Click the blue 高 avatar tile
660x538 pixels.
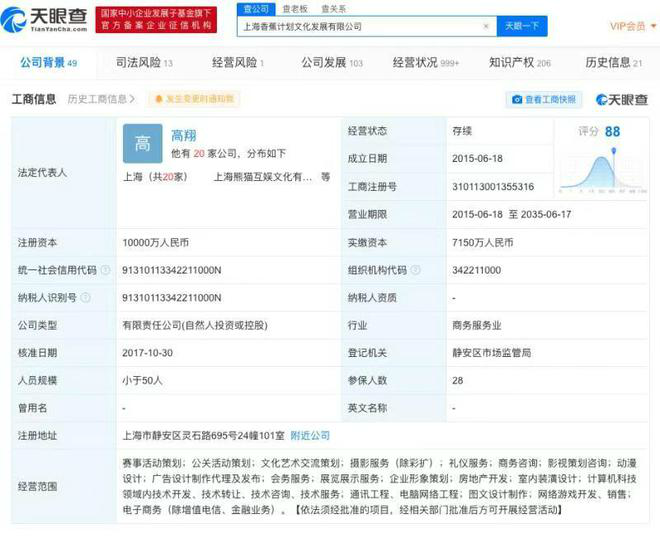click(143, 144)
